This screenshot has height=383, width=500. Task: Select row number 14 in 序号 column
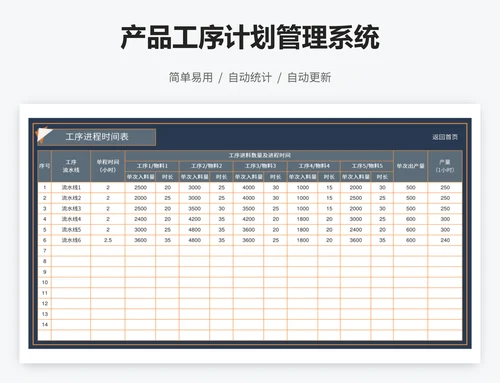coord(45,324)
